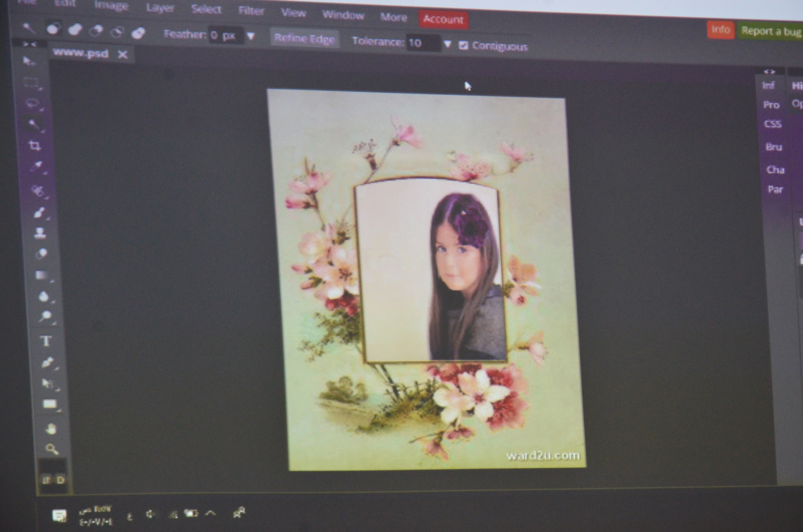The image size is (803, 532).
Task: Select the Lasso selection tool
Action: [32, 104]
